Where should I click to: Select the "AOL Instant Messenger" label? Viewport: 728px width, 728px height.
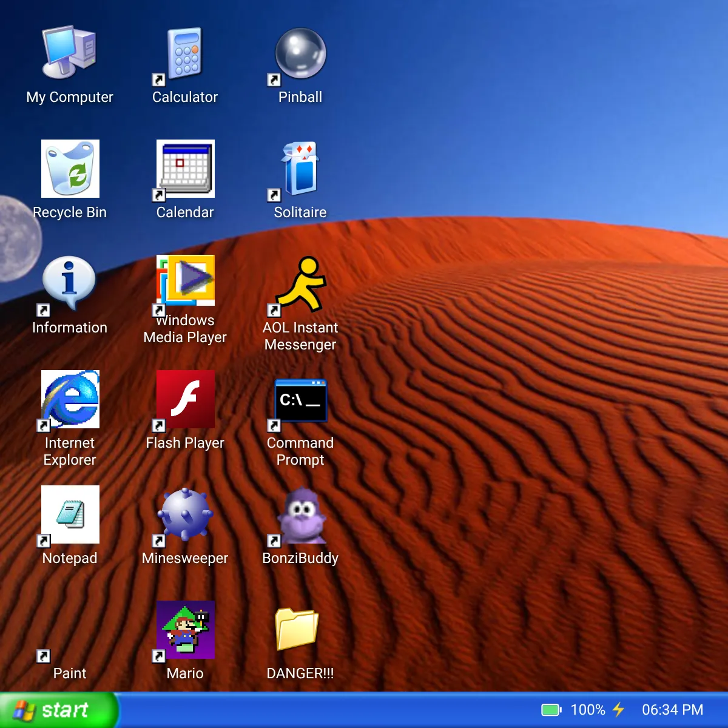pyautogui.click(x=300, y=336)
